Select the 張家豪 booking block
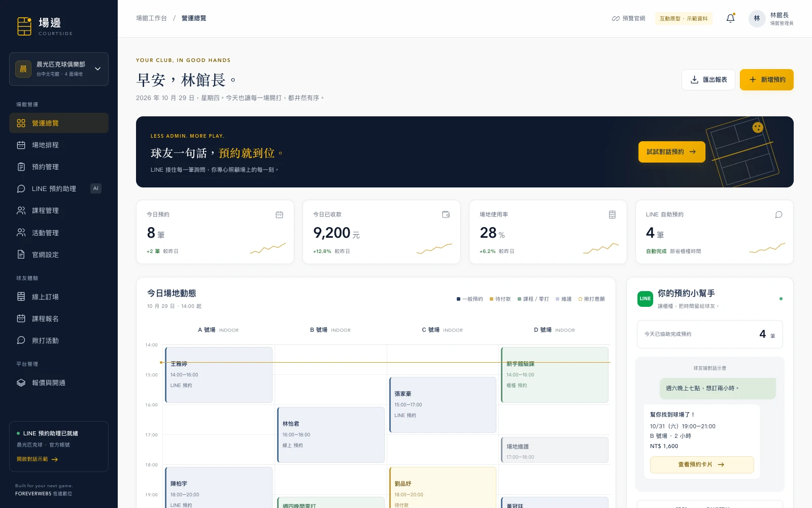The width and height of the screenshot is (812, 508). 443,405
